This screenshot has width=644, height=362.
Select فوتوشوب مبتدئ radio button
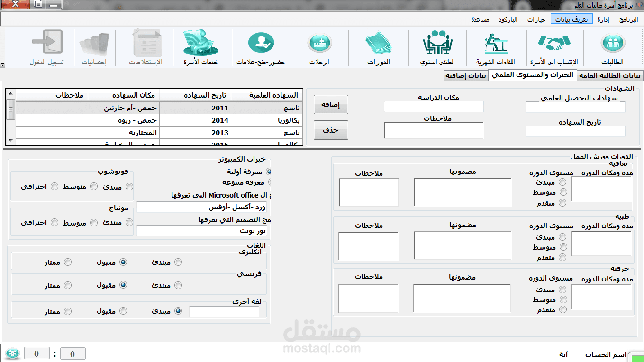tap(129, 187)
